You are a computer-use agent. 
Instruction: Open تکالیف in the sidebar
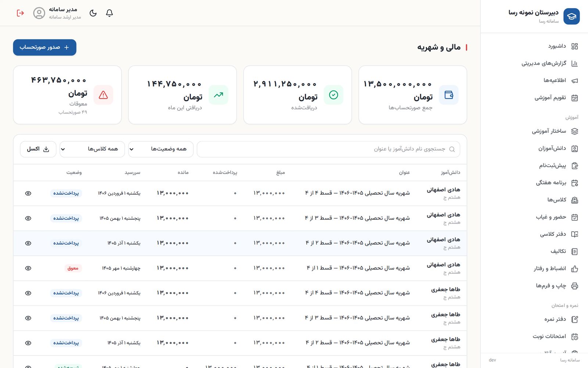point(534,251)
